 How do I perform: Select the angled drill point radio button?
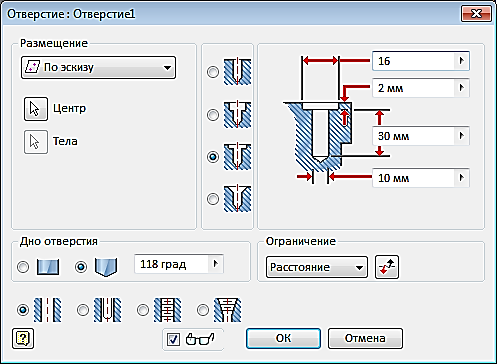pyautogui.click(x=81, y=267)
